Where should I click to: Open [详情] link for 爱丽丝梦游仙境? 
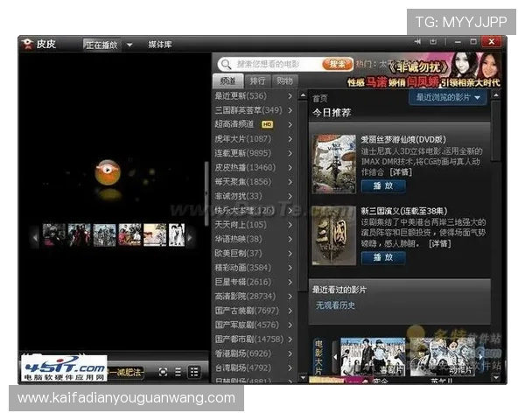pos(401,172)
